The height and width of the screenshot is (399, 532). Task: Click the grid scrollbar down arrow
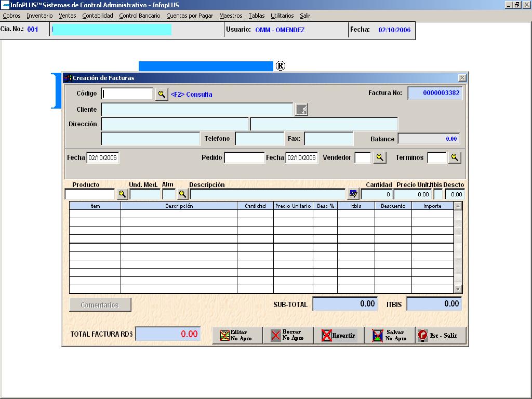click(458, 289)
